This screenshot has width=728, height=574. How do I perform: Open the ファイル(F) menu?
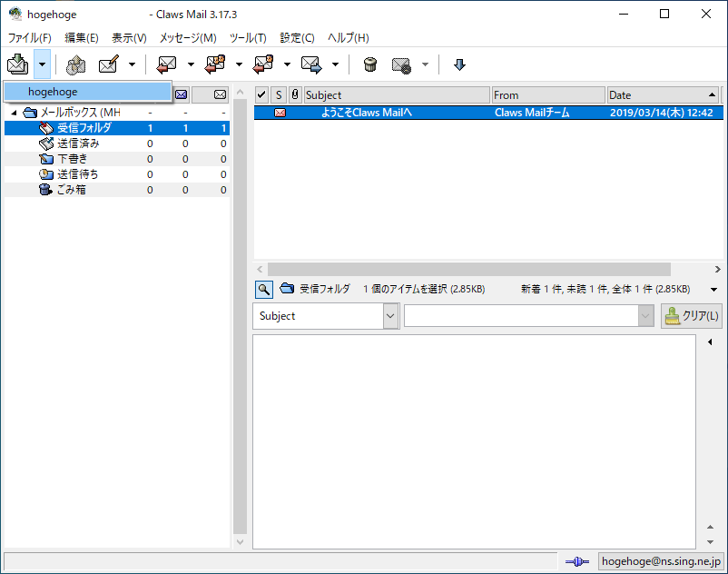tap(30, 37)
